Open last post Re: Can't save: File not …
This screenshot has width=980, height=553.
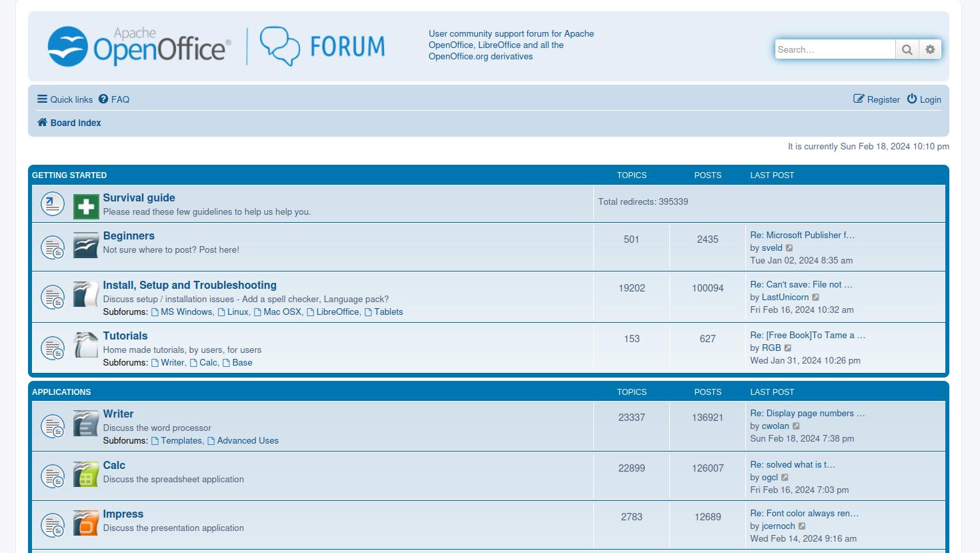point(801,285)
